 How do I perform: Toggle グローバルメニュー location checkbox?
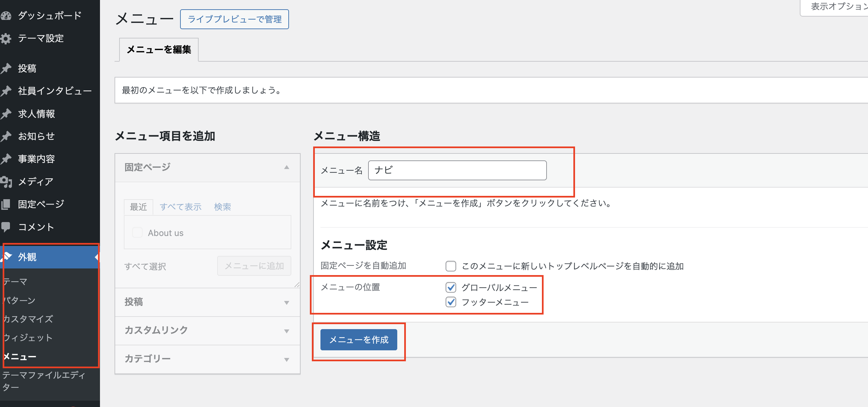[451, 288]
